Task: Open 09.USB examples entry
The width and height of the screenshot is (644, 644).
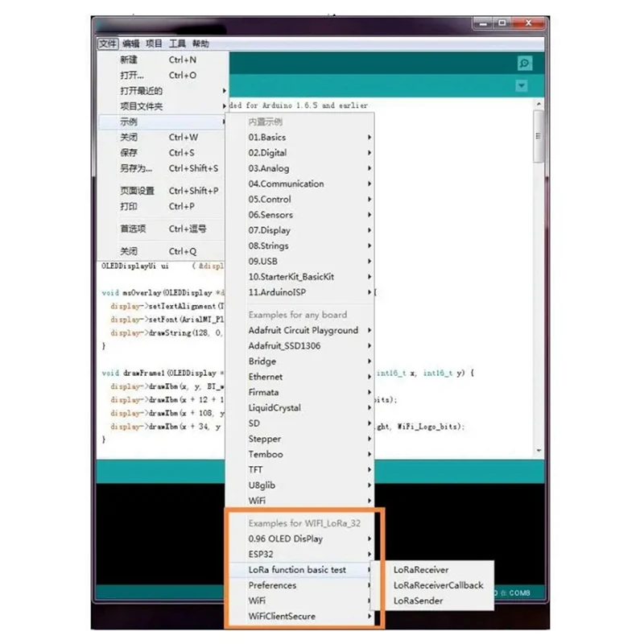Action: tap(300, 261)
